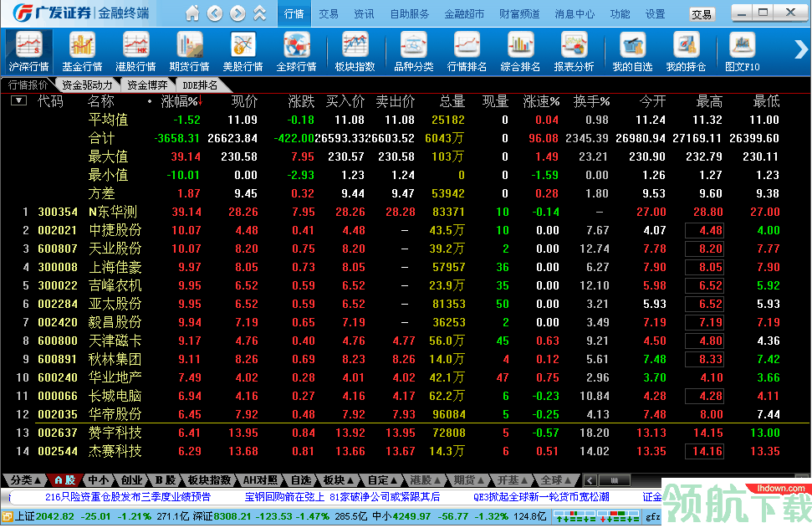This screenshot has width=812, height=528.
Task: Open 我的持仓 holdings icon
Action: coord(686,51)
